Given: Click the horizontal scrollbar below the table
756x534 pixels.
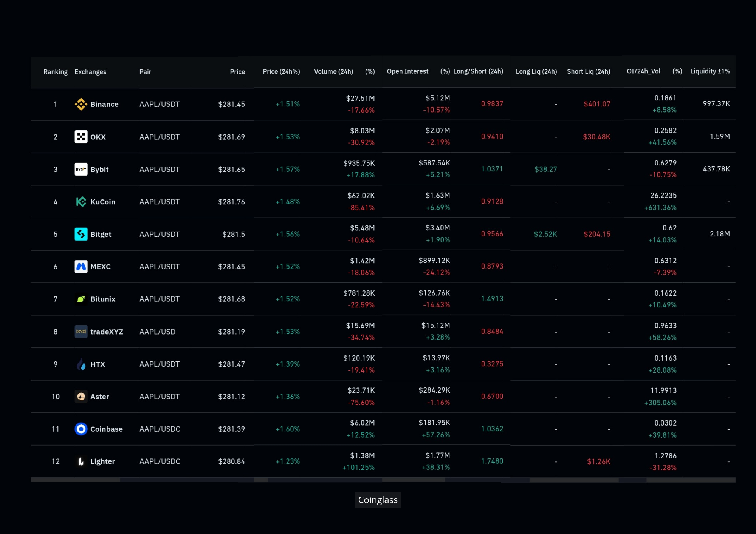Looking at the screenshot, I should 383,480.
